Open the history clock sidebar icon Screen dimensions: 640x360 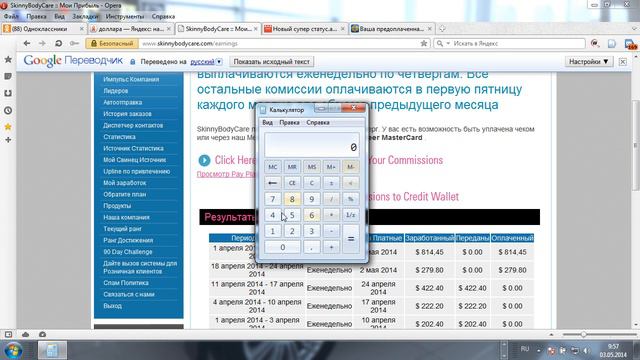point(8,110)
